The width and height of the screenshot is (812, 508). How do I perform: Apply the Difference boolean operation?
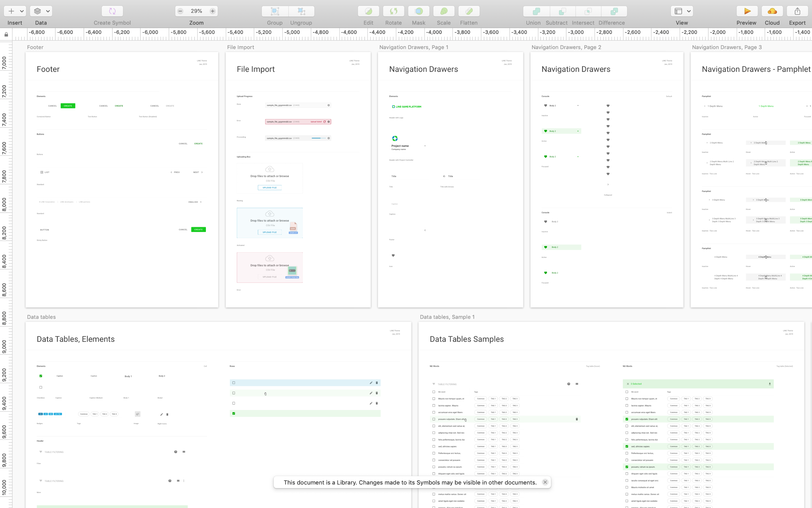click(614, 11)
